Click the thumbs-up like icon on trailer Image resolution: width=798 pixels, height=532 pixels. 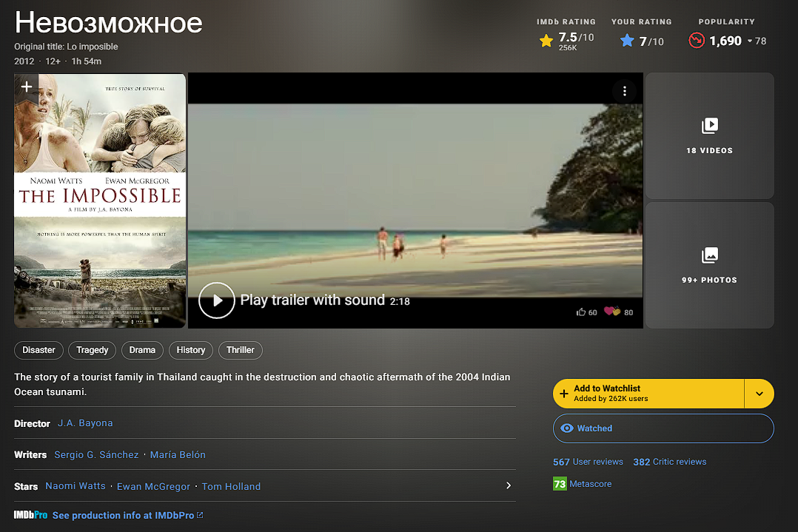pos(580,312)
